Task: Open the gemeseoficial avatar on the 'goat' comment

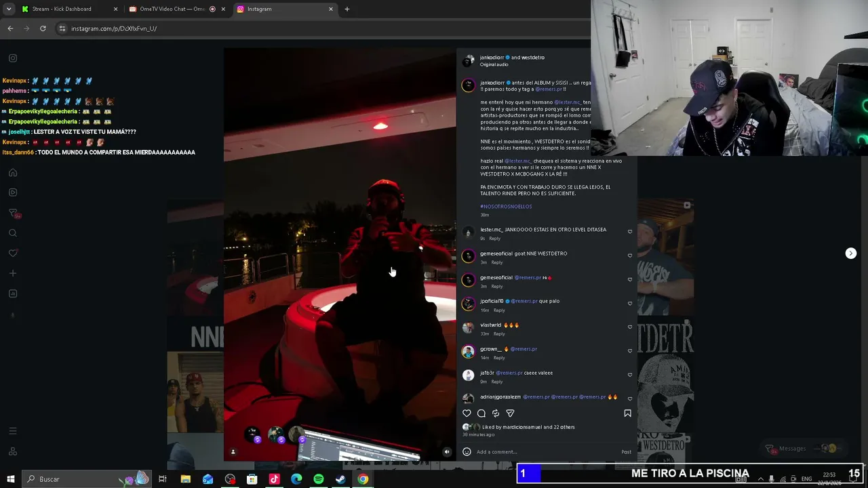Action: 468,256
